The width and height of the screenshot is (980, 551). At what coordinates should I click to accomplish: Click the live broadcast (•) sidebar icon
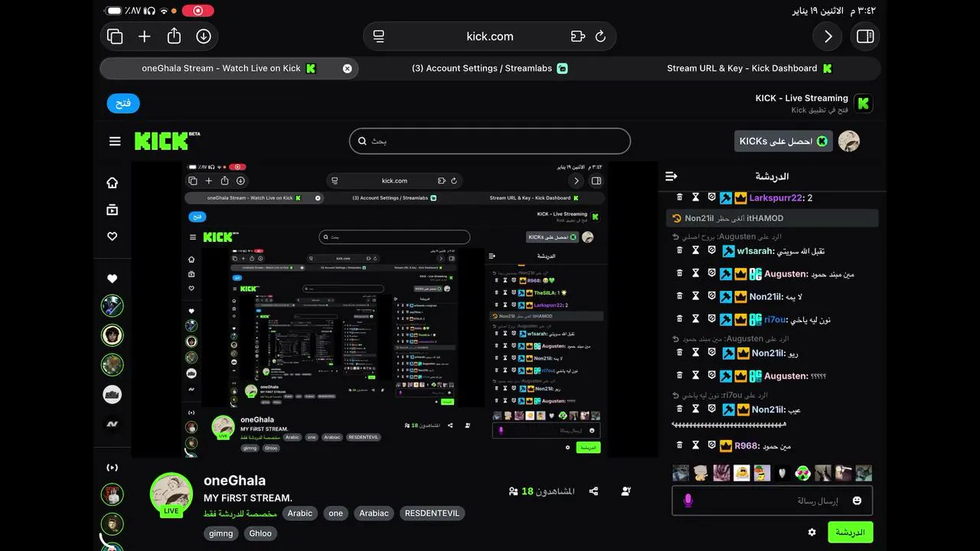[113, 467]
